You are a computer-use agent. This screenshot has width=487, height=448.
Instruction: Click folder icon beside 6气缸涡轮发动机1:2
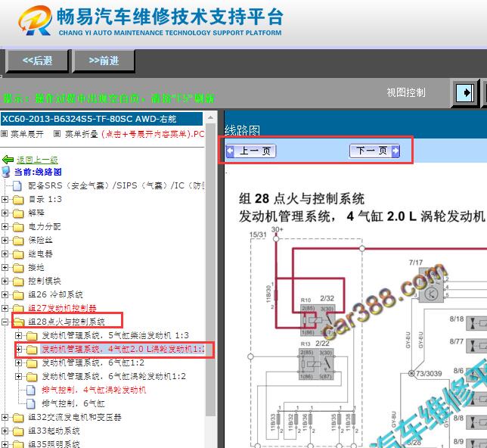click(x=32, y=377)
